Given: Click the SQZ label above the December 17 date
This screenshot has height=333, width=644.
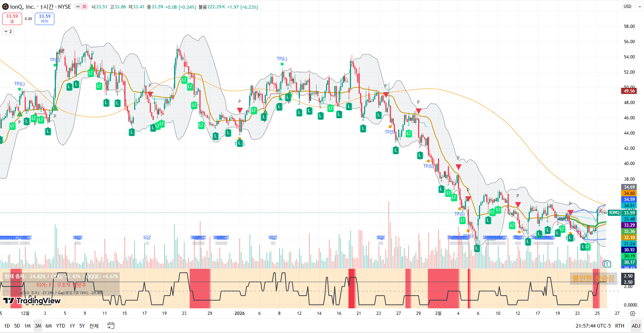Looking at the screenshot, I should pos(147,238).
